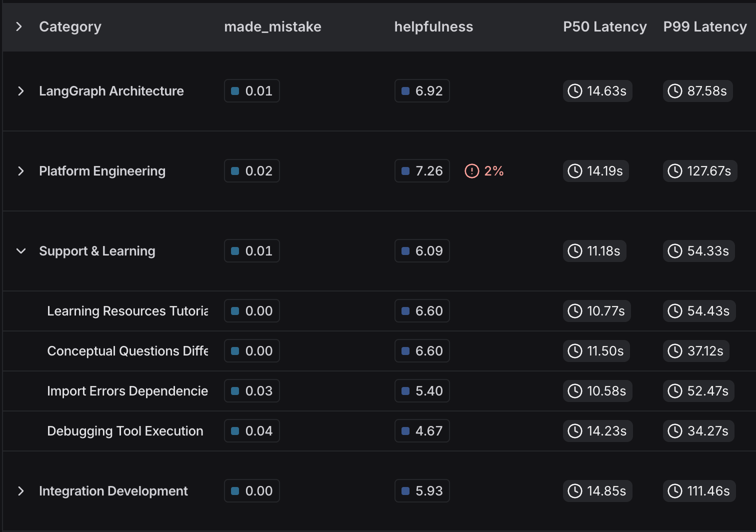Image resolution: width=756 pixels, height=532 pixels.
Task: Collapse the Support & Learning group
Action: pos(20,251)
